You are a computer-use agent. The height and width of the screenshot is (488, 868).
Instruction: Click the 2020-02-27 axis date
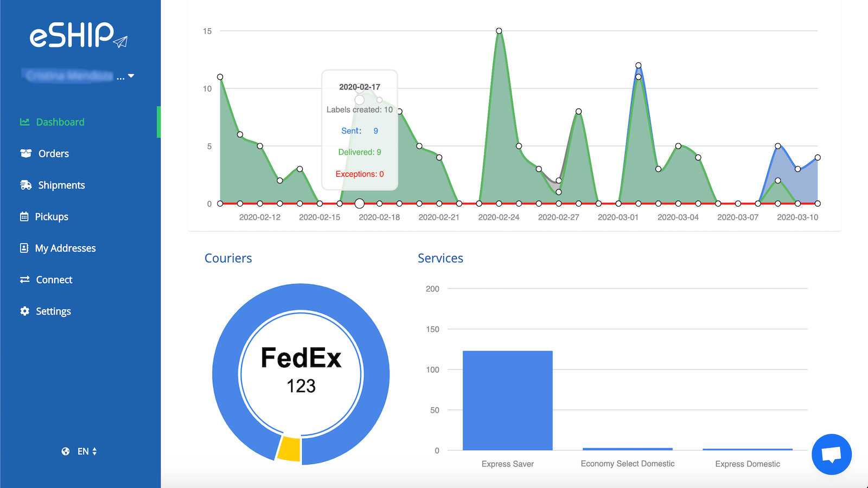point(559,217)
